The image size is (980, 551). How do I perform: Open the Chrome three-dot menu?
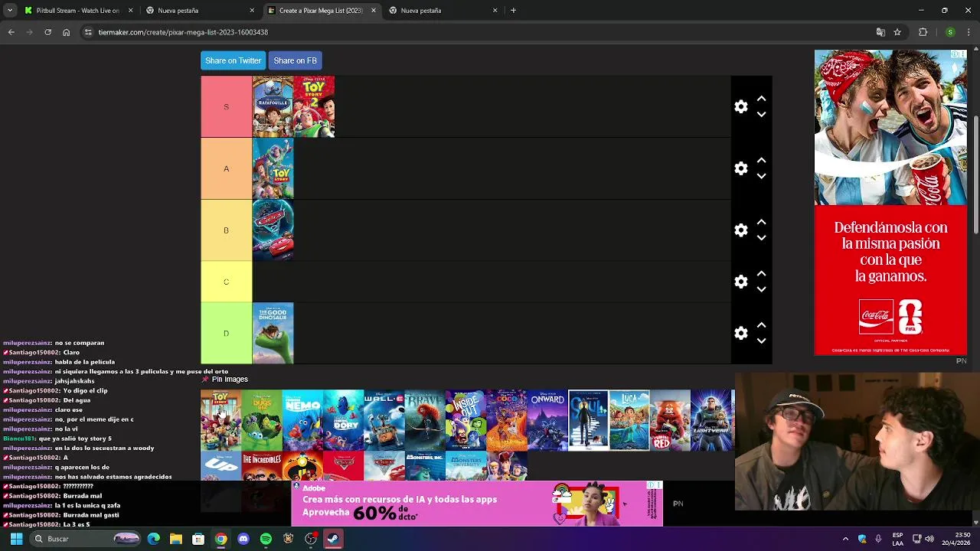(968, 32)
